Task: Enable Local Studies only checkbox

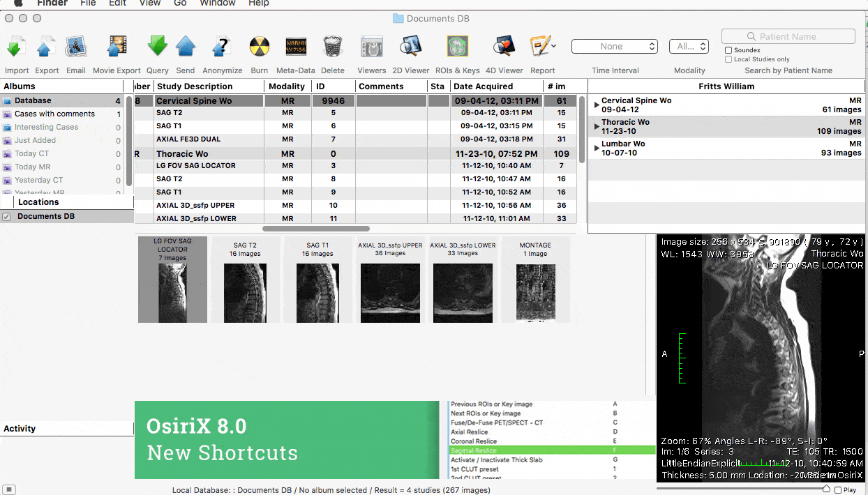Action: 728,59
